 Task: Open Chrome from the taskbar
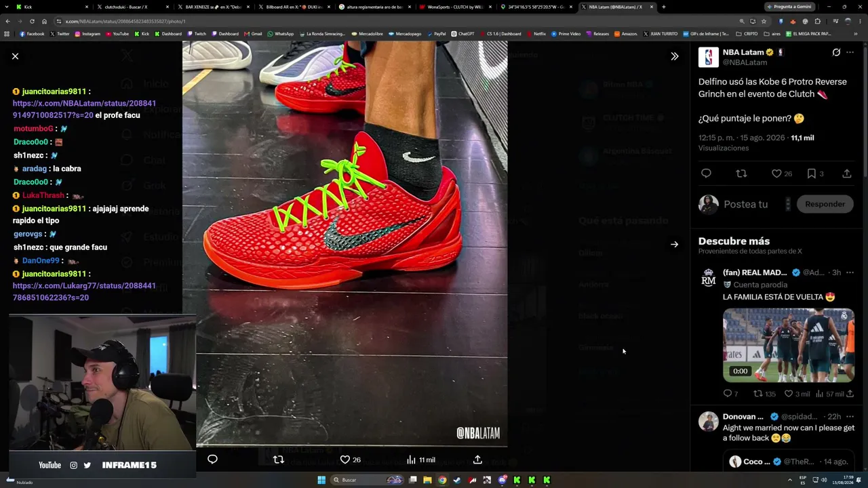(x=442, y=480)
